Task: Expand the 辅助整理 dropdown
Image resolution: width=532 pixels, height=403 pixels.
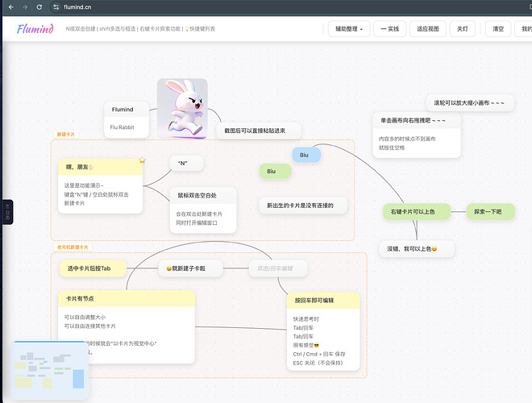Action: 349,29
